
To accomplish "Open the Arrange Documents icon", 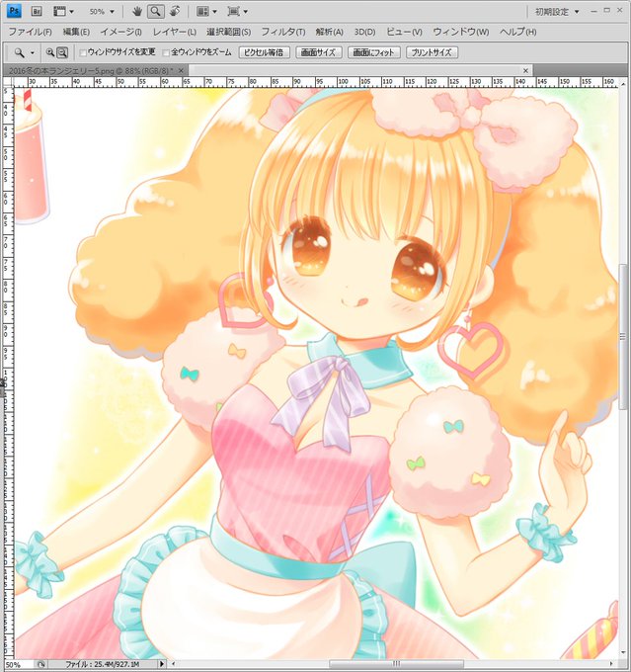I will pos(202,12).
